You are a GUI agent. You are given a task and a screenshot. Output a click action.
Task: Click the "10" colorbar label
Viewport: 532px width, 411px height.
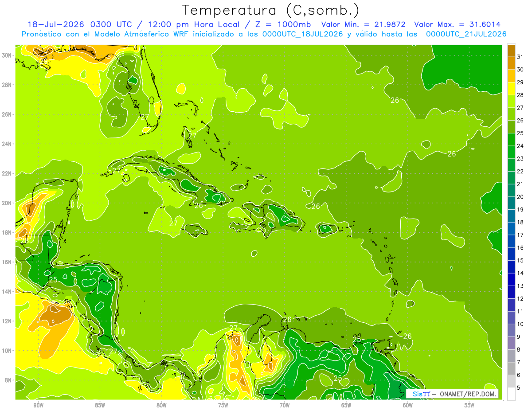[520, 324]
